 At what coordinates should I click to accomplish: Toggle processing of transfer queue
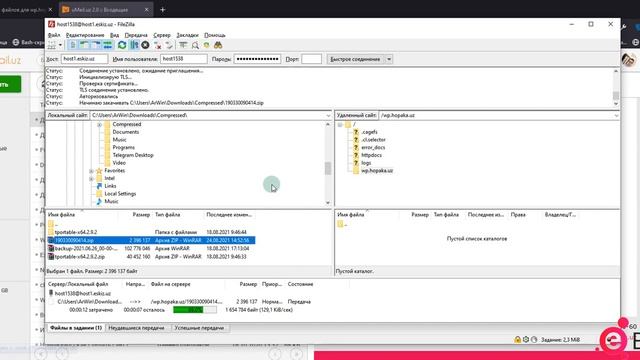click(x=134, y=45)
